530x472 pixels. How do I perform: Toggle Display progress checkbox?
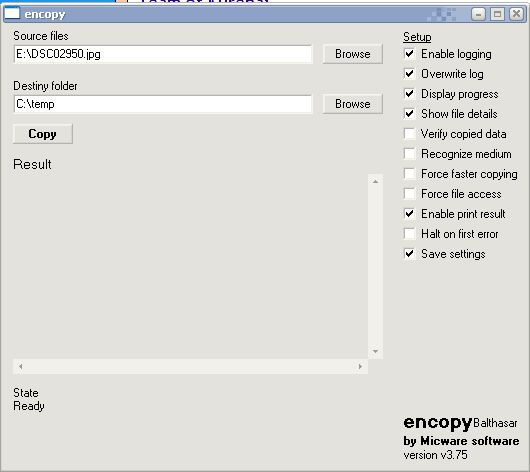coord(409,94)
